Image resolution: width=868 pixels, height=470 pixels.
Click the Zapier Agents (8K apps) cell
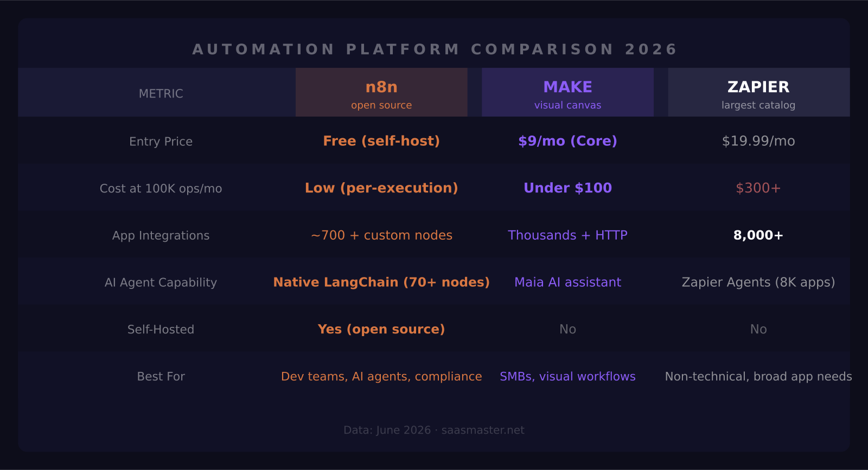pos(758,282)
